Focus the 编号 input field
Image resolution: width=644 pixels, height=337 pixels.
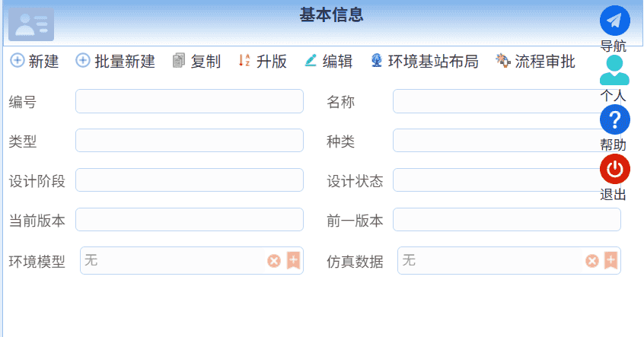point(189,101)
